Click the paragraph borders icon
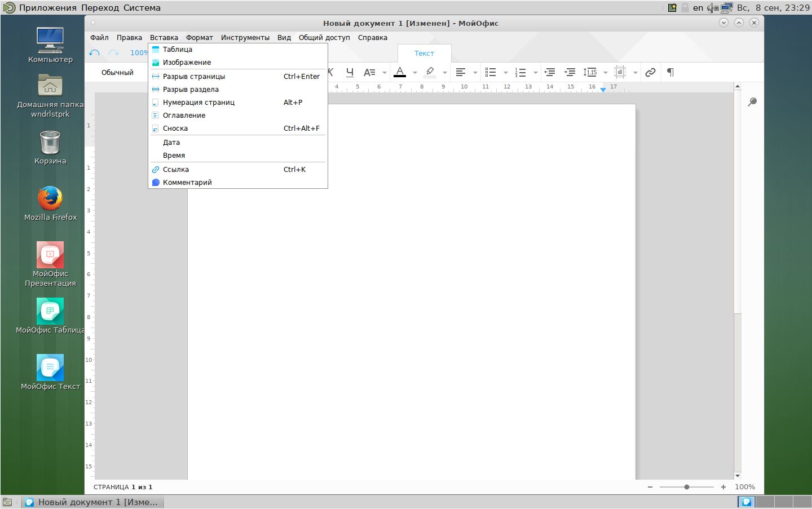This screenshot has height=509, width=812. coord(620,72)
